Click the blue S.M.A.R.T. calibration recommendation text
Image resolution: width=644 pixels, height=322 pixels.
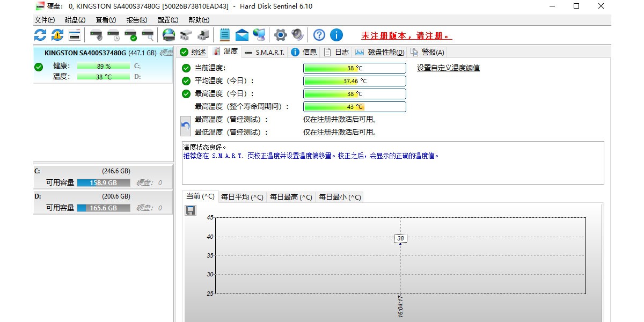(x=311, y=156)
